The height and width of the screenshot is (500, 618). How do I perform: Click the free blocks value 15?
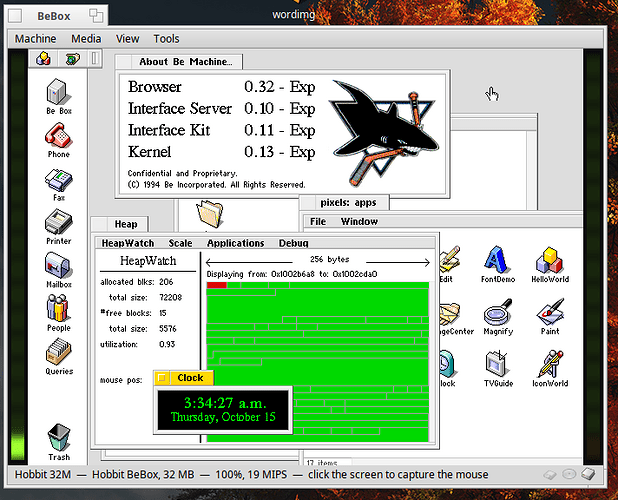coord(163,313)
